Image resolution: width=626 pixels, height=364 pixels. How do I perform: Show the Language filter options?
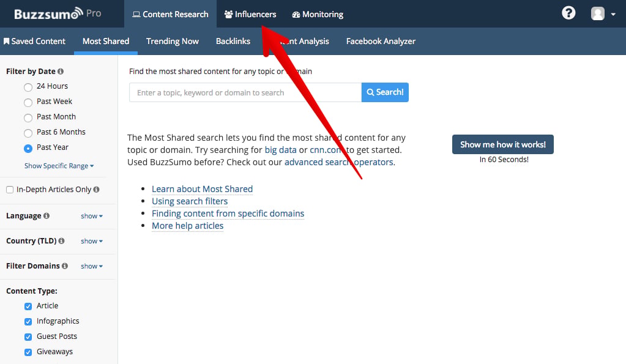tap(92, 216)
